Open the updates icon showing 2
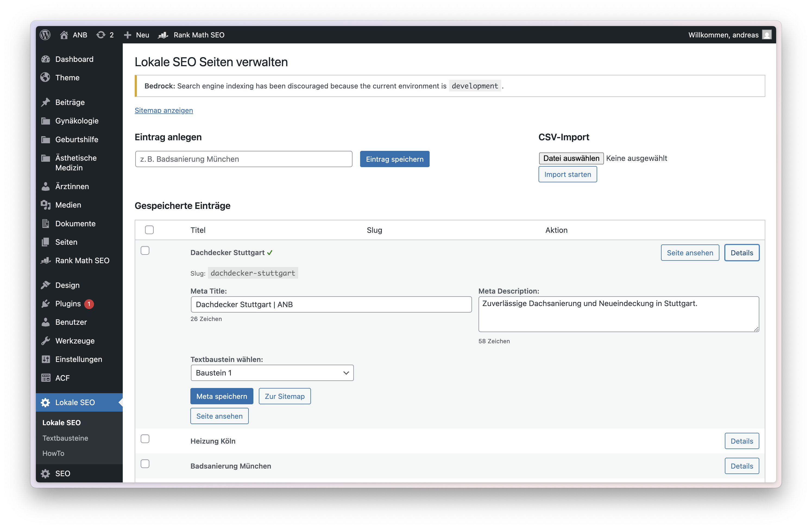The width and height of the screenshot is (812, 528). coord(101,35)
